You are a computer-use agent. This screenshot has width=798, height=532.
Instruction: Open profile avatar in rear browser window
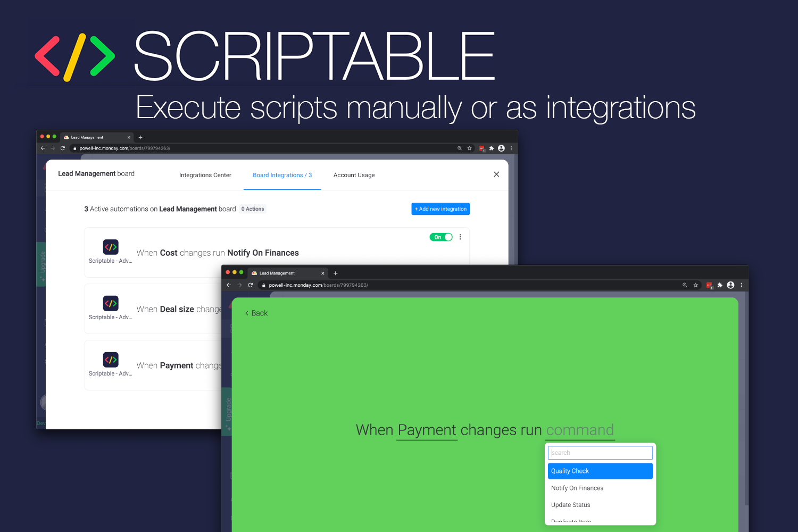click(x=501, y=148)
